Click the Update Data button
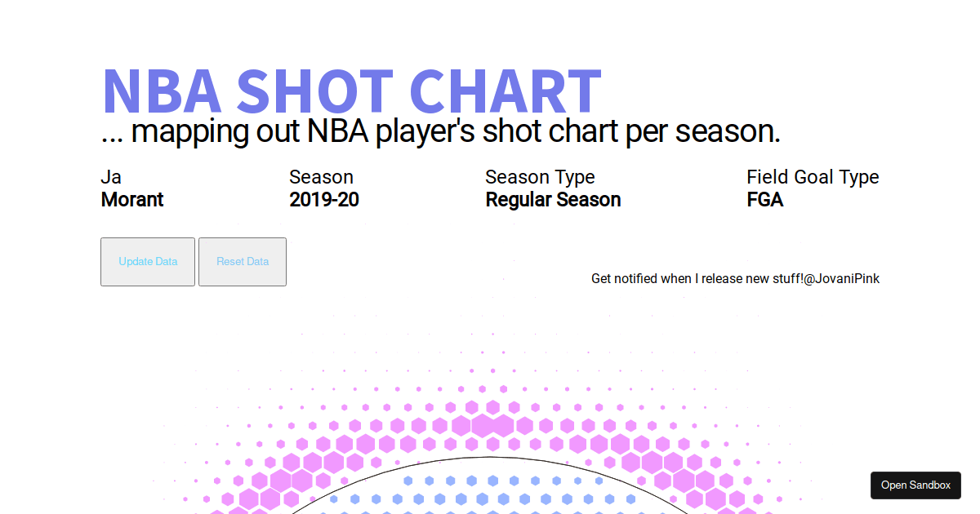The width and height of the screenshot is (980, 514). [x=147, y=261]
